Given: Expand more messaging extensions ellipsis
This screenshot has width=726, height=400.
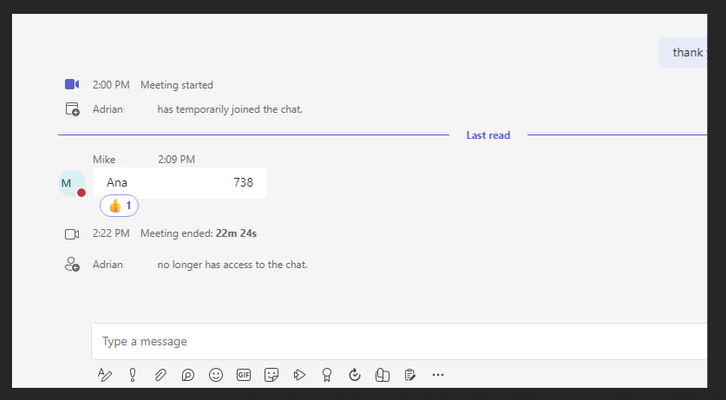Looking at the screenshot, I should (x=438, y=375).
